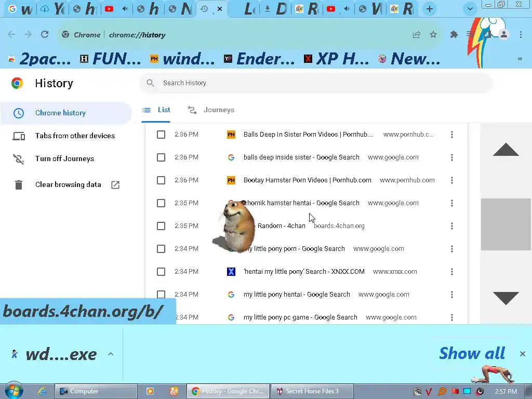The height and width of the screenshot is (399, 532).
Task: Open more actions for my little pony pc game entry
Action: [x=451, y=317]
